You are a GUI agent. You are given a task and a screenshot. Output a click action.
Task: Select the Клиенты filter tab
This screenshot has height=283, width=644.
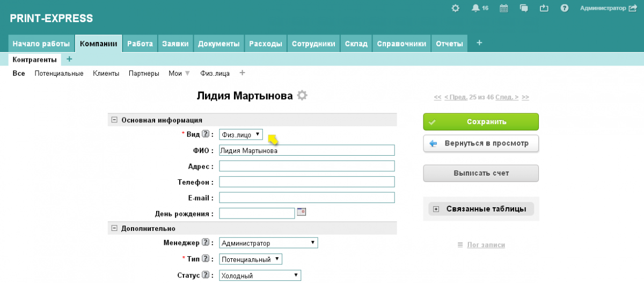pos(106,74)
